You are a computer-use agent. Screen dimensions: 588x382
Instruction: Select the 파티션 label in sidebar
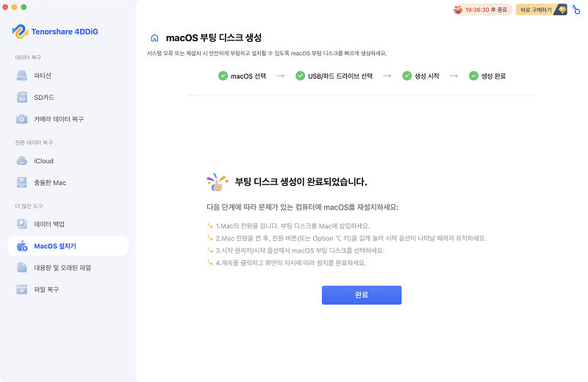[43, 76]
